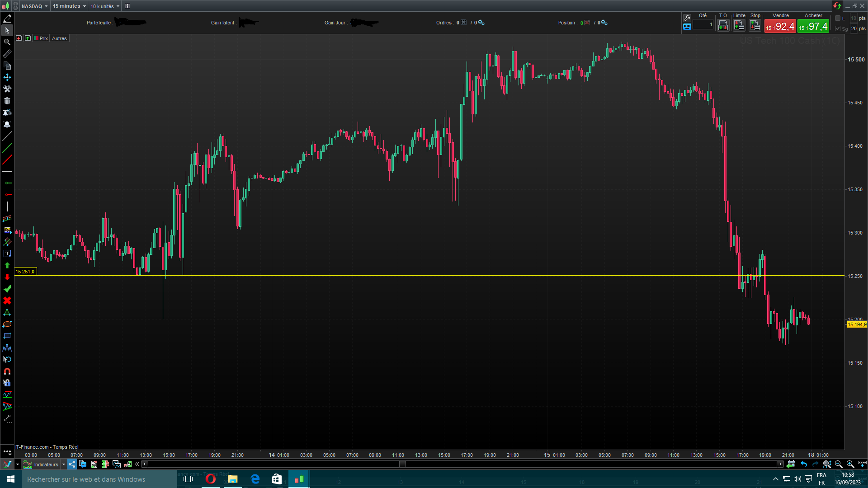Select the Prix tab
Image resolution: width=868 pixels, height=488 pixels.
[43, 38]
